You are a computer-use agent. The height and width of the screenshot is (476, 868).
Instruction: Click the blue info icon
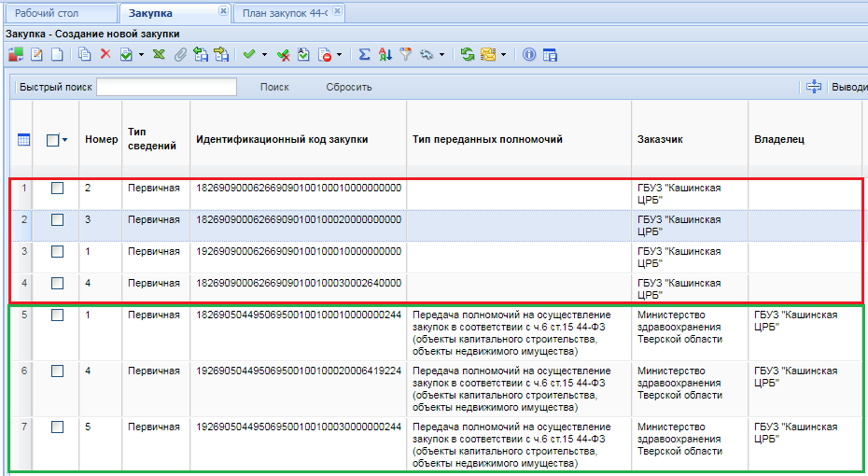(528, 55)
